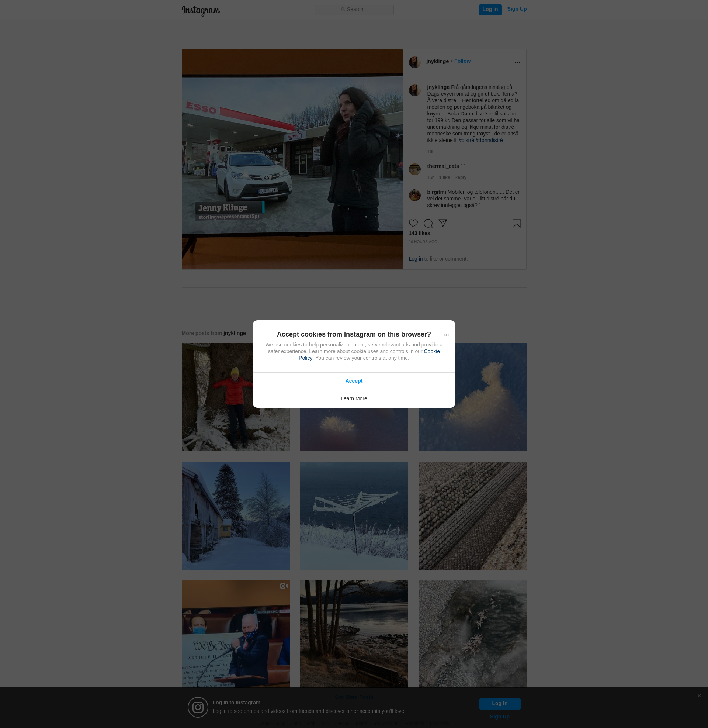
Task: Open the Cookie Policy link
Action: (x=431, y=351)
